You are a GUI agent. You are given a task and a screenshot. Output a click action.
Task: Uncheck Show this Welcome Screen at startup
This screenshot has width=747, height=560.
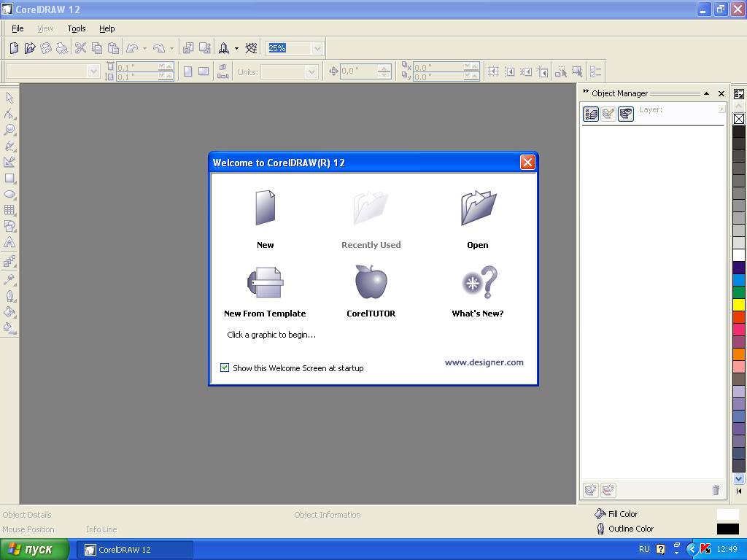pos(225,367)
